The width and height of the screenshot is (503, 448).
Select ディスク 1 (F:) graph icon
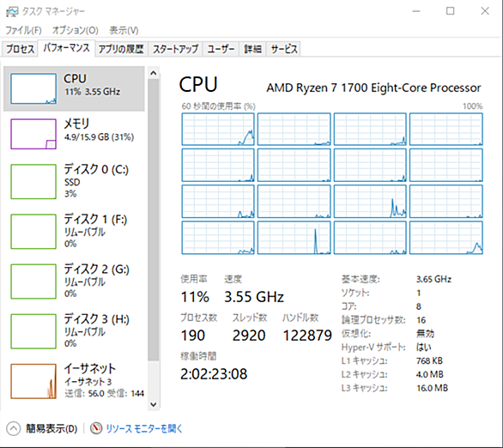[33, 232]
